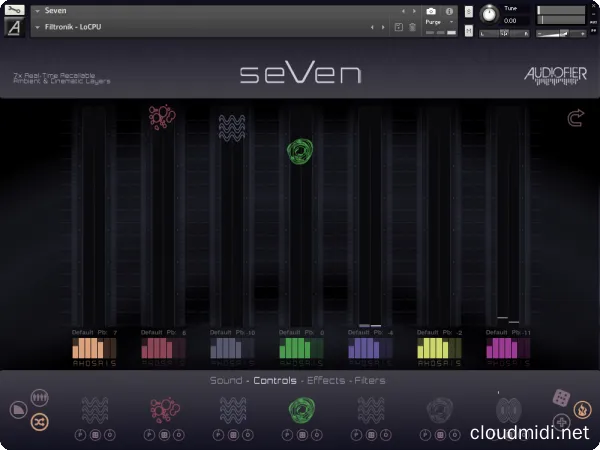Select the green swirl marker in the grid
Image resolution: width=600 pixels, height=450 pixels.
pos(300,152)
